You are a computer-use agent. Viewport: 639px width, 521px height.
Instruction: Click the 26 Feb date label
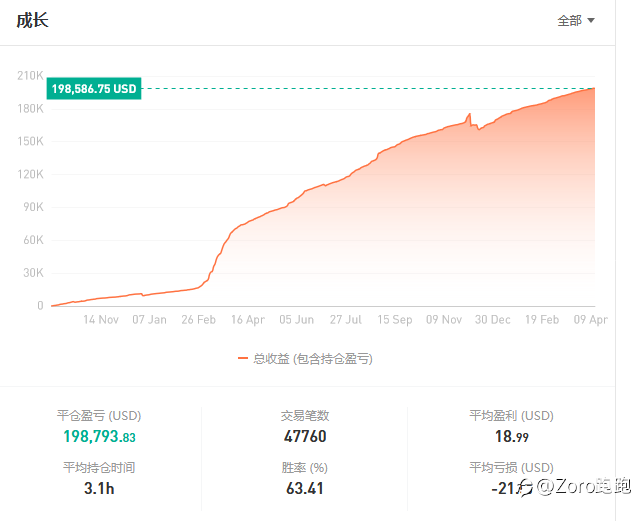pos(198,320)
